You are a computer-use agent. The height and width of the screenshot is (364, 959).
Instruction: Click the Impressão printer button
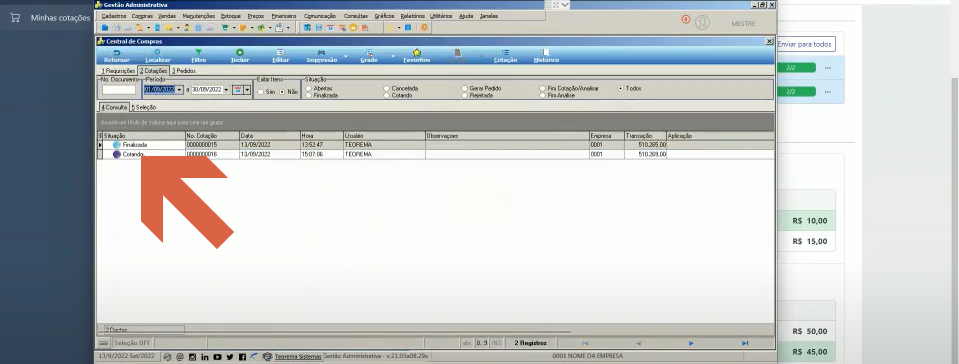click(322, 56)
